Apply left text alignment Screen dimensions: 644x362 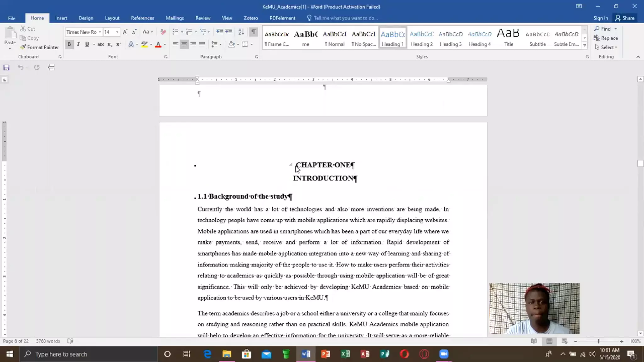[x=175, y=44]
